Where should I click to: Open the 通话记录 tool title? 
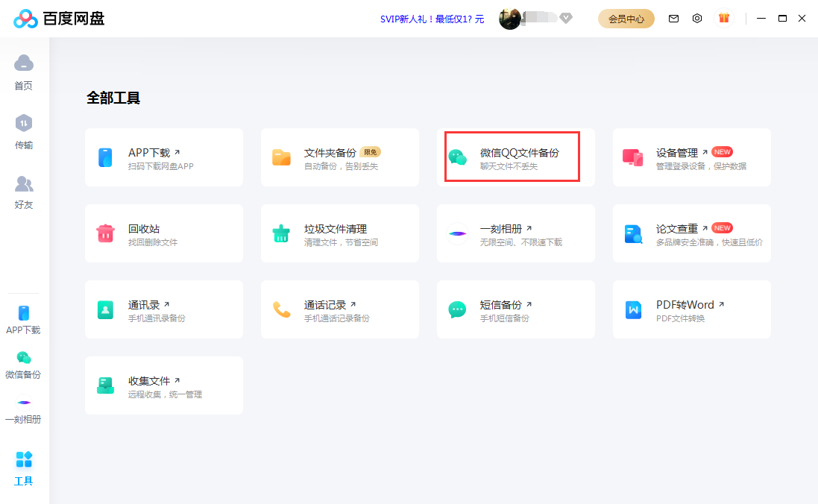325,305
